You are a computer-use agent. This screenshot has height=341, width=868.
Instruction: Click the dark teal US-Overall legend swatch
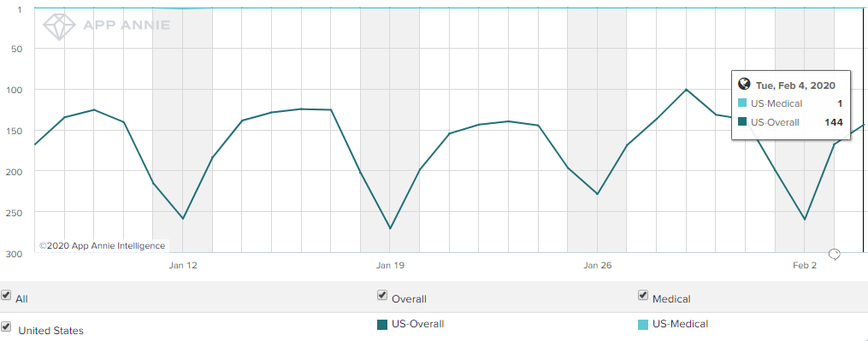point(382,325)
